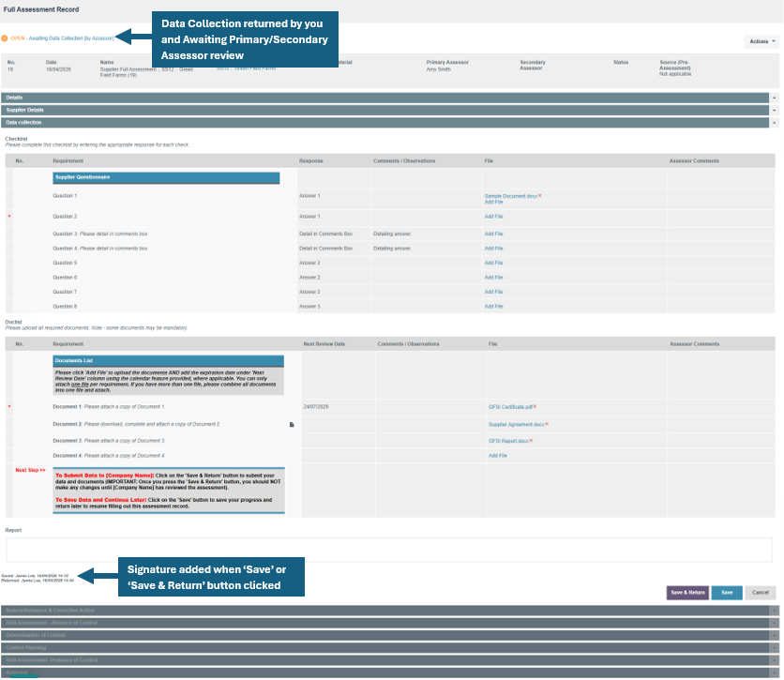
Task: Add File for Question 6
Action: [493, 278]
